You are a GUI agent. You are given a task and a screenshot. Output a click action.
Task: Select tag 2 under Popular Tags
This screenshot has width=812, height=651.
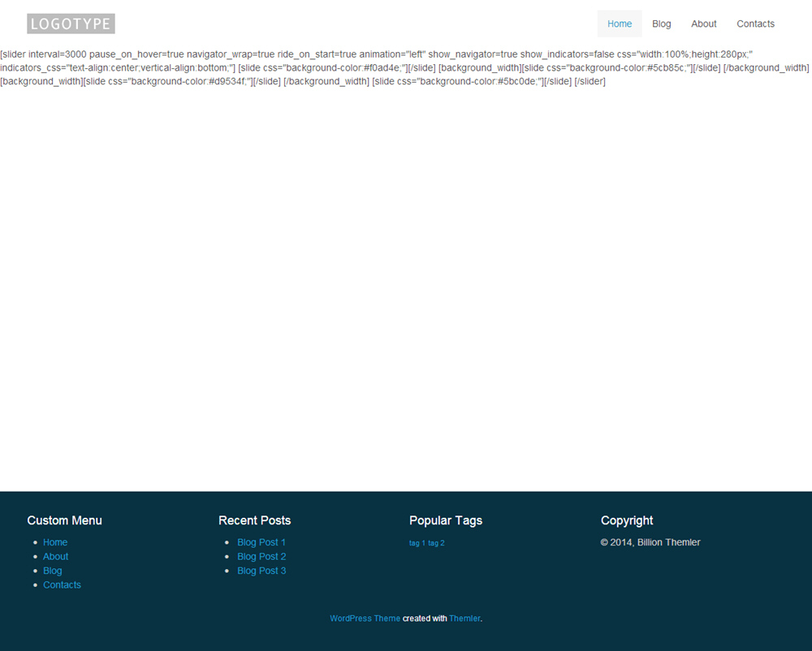(436, 543)
